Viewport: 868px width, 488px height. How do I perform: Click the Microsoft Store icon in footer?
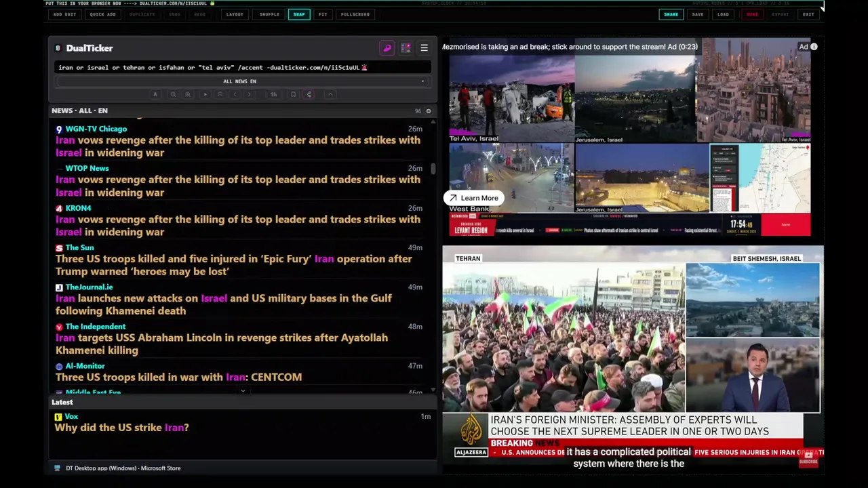[57, 468]
